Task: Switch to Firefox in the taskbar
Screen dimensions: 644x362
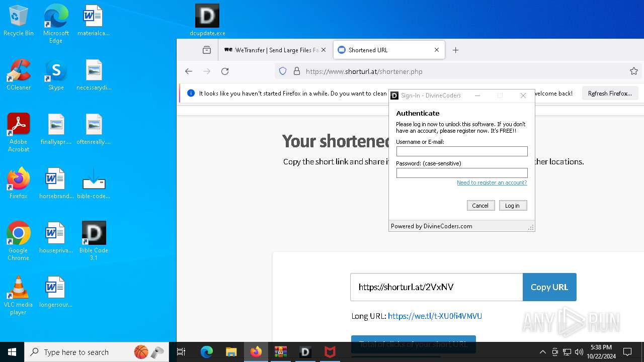Action: 256,352
